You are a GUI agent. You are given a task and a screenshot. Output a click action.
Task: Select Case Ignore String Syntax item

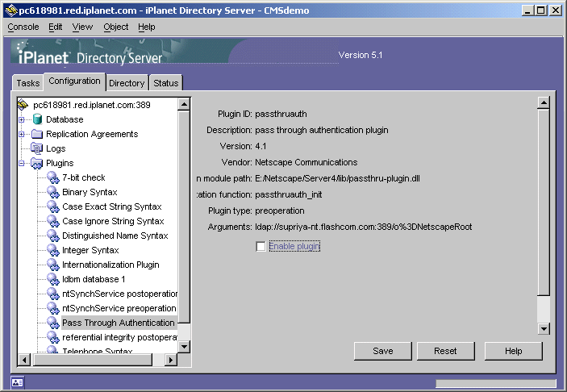pos(113,221)
